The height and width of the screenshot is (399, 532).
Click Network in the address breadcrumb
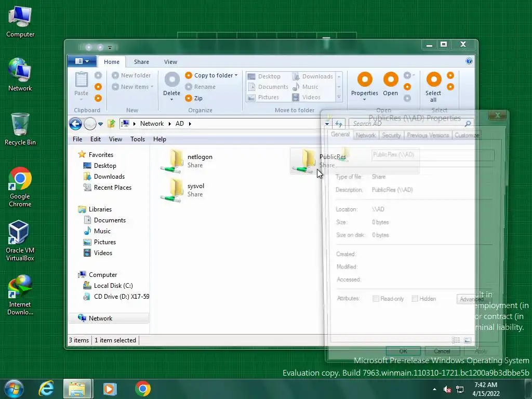coord(152,124)
